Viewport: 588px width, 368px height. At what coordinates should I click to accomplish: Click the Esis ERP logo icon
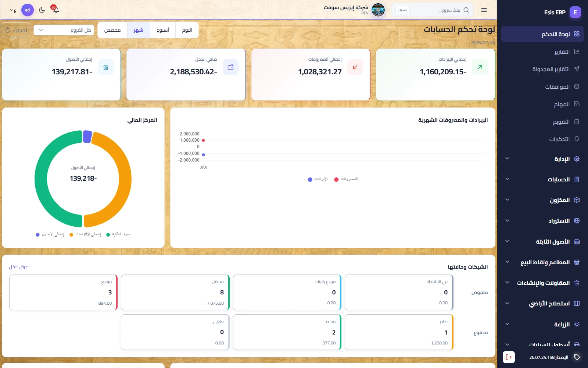tap(576, 12)
